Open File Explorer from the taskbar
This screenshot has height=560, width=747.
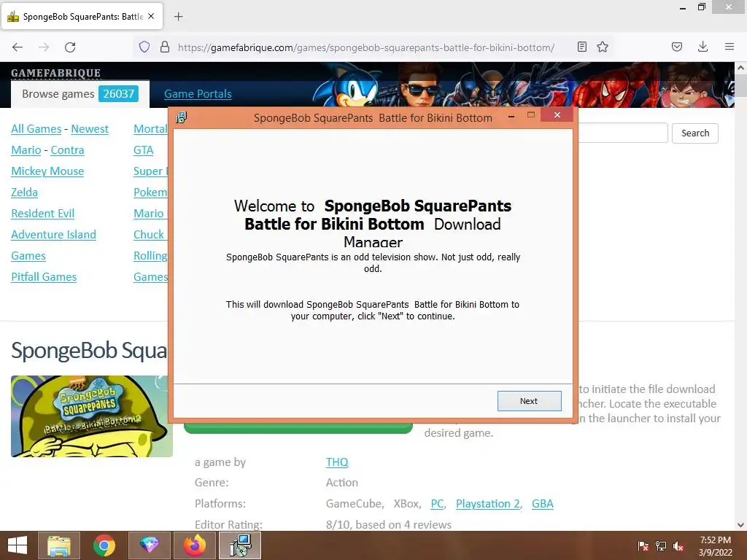coord(59,545)
